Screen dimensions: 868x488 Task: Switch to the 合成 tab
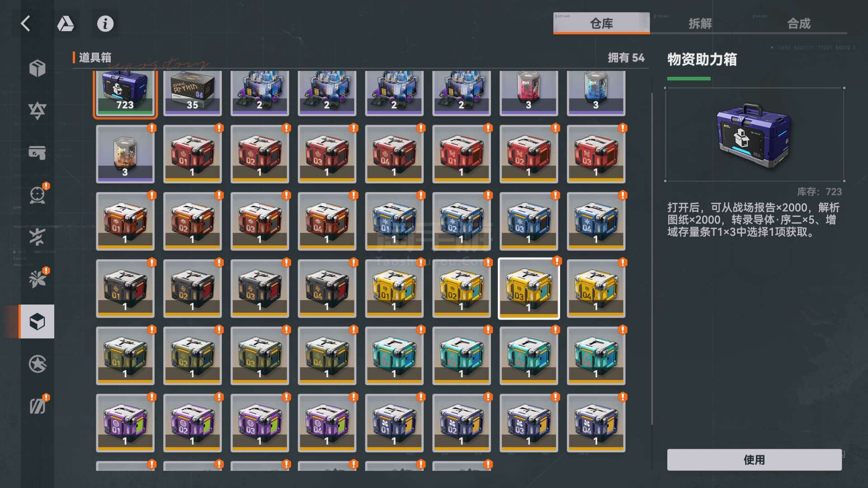pyautogui.click(x=798, y=23)
